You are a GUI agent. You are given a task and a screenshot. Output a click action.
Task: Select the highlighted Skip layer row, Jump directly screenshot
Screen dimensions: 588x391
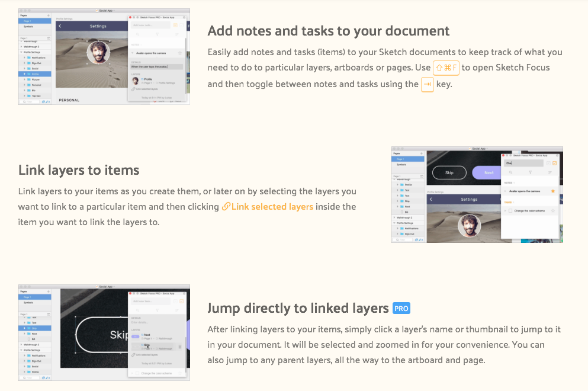(x=35, y=328)
